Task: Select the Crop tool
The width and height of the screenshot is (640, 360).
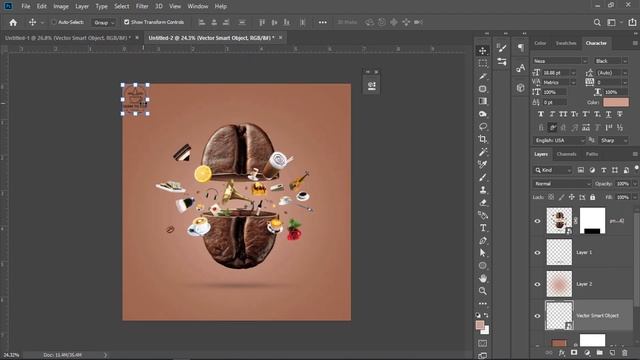Action: click(482, 139)
